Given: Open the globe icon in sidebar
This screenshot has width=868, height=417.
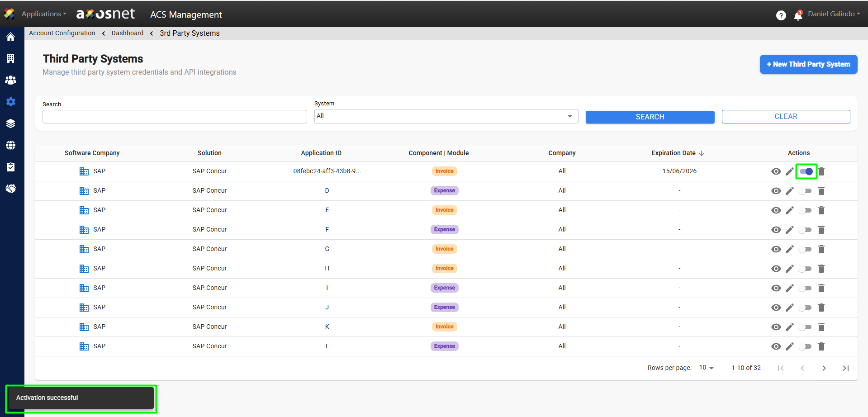Looking at the screenshot, I should click(x=10, y=145).
